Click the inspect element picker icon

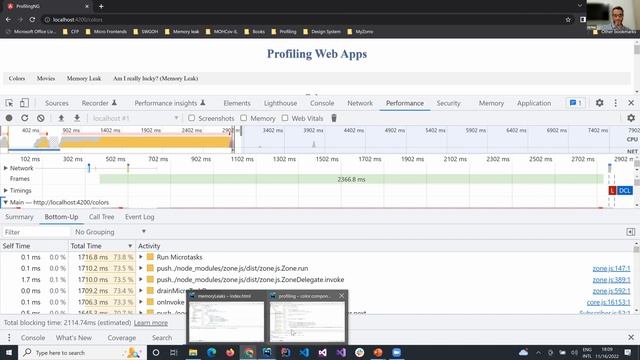click(9, 103)
